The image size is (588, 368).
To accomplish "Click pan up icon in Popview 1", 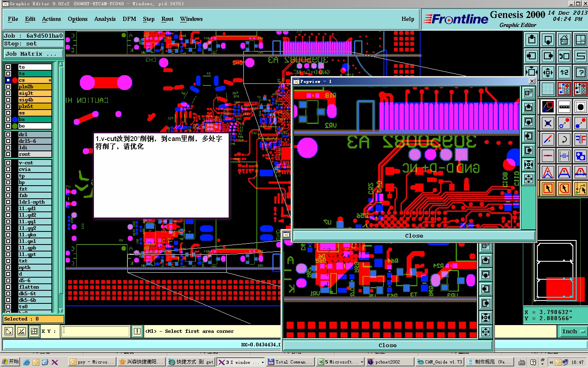I will tap(529, 108).
